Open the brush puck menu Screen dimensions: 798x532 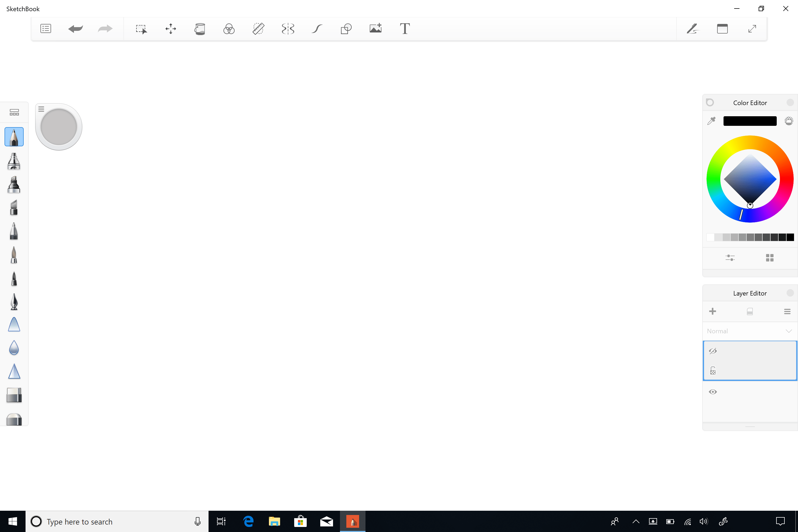pos(41,108)
